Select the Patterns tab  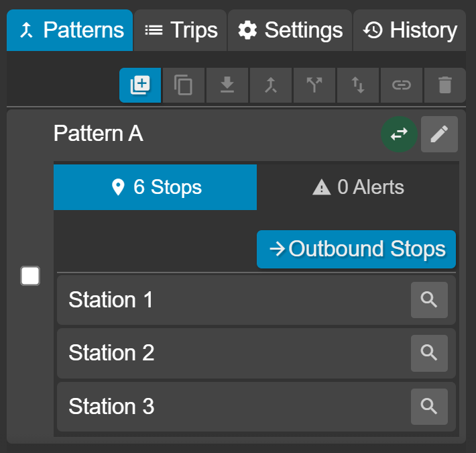click(x=70, y=30)
